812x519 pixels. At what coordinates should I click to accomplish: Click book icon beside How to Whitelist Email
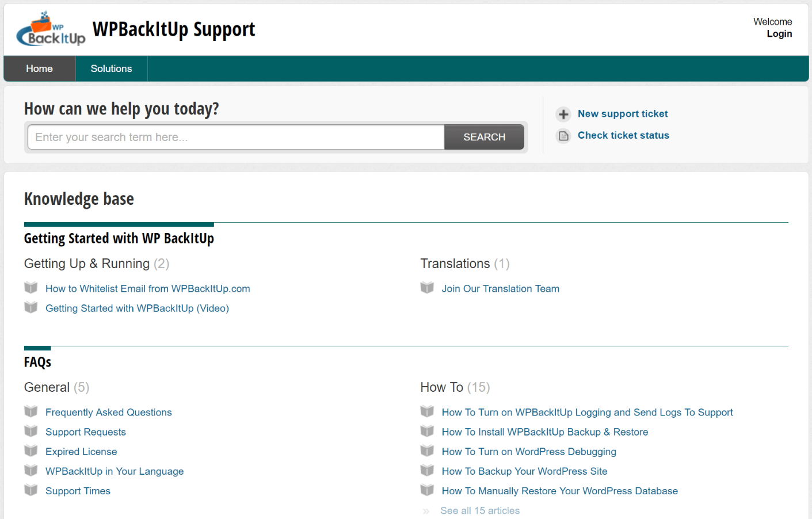[31, 288]
